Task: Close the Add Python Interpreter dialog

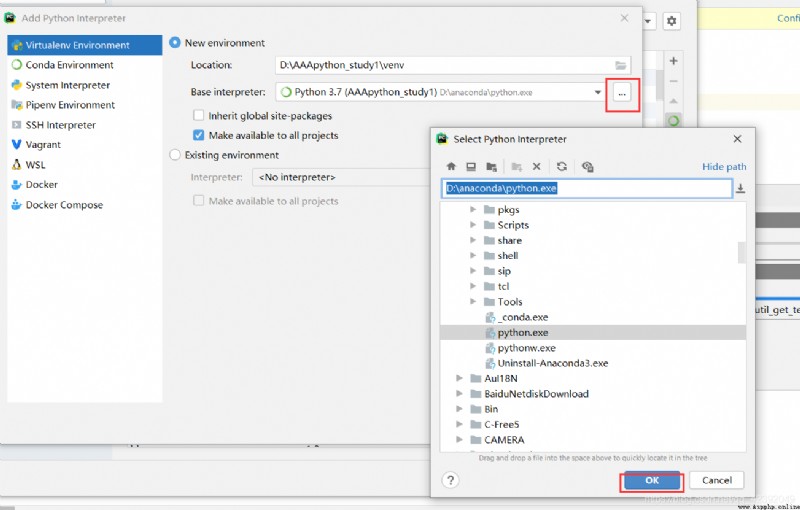Action: pos(624,18)
